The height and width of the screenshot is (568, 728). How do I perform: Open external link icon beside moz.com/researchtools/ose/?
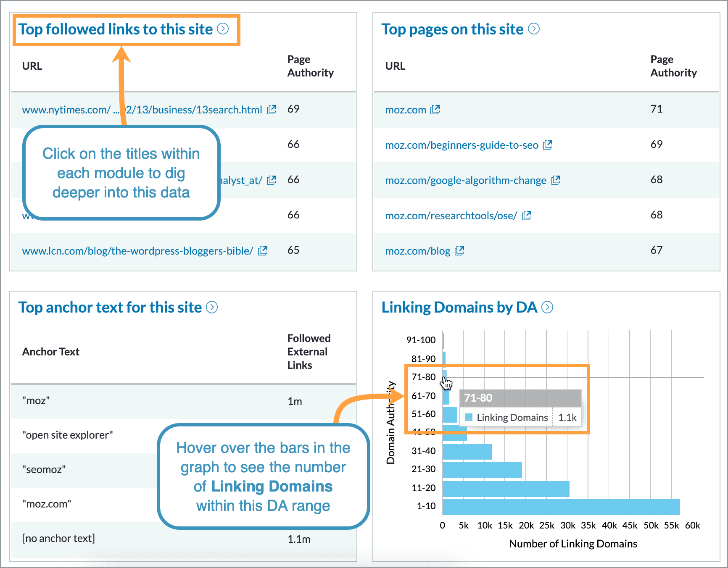click(x=527, y=215)
